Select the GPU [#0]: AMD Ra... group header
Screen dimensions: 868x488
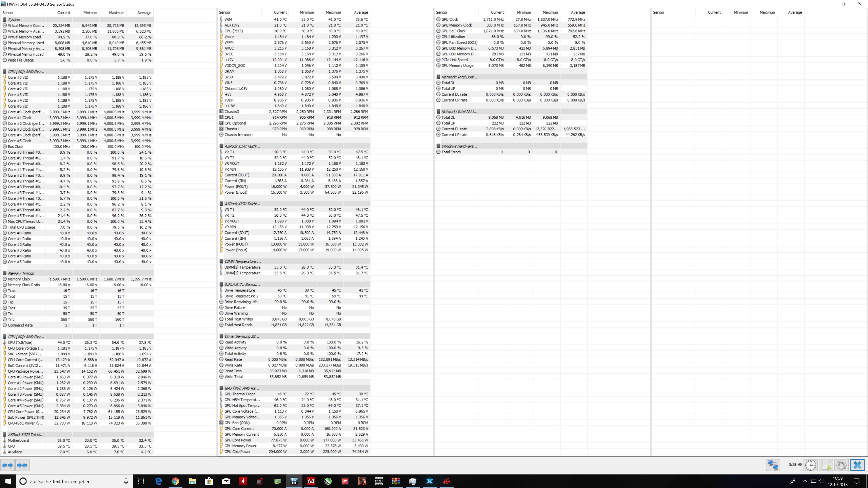294,388
